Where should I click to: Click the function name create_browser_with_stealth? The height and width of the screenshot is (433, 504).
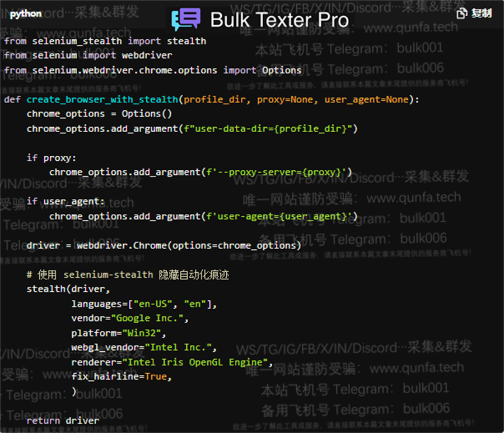coord(102,100)
